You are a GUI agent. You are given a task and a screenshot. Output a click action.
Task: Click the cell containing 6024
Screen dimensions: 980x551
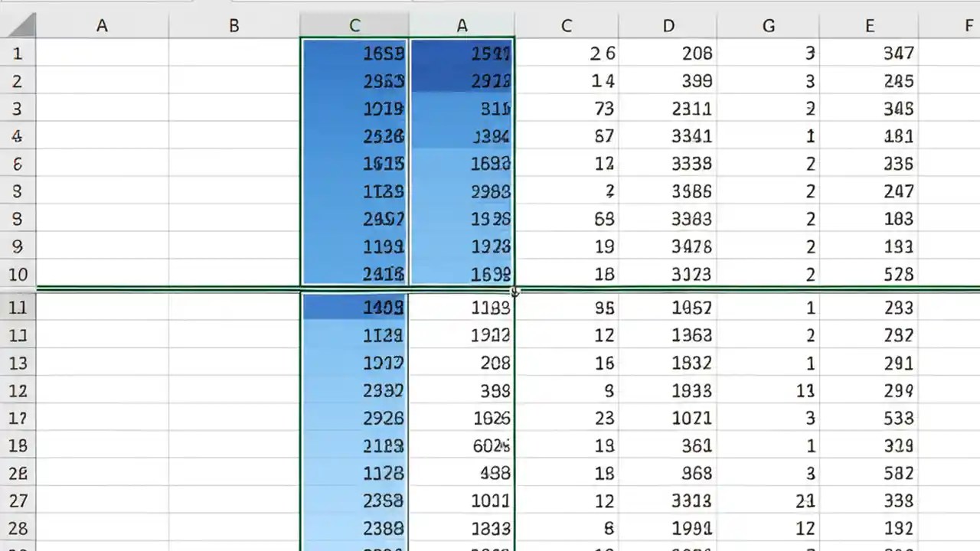click(462, 445)
